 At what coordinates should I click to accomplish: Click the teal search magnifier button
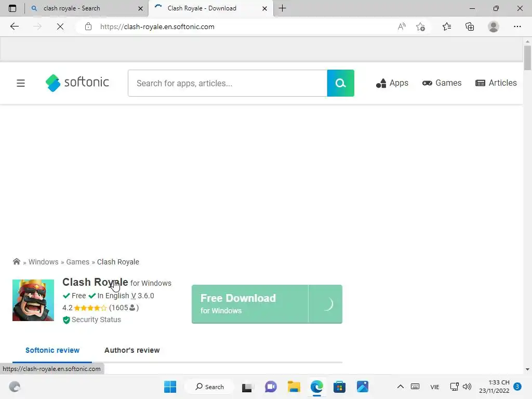click(x=341, y=83)
